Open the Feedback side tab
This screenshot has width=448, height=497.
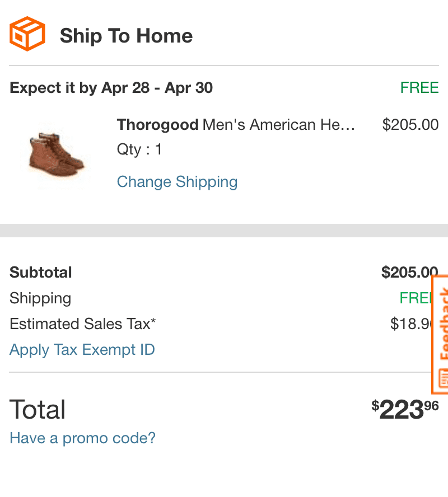440,334
